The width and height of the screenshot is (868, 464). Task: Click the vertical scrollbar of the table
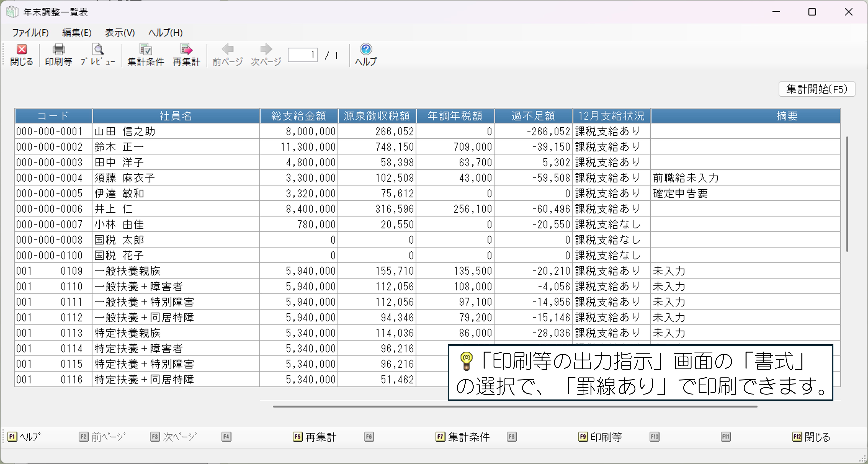point(847,194)
